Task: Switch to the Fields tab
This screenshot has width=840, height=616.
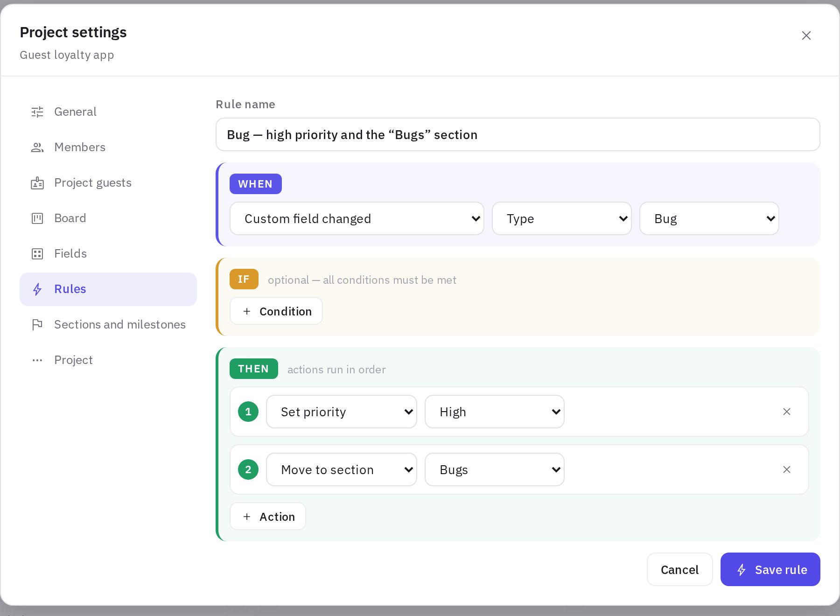Action: point(108,254)
